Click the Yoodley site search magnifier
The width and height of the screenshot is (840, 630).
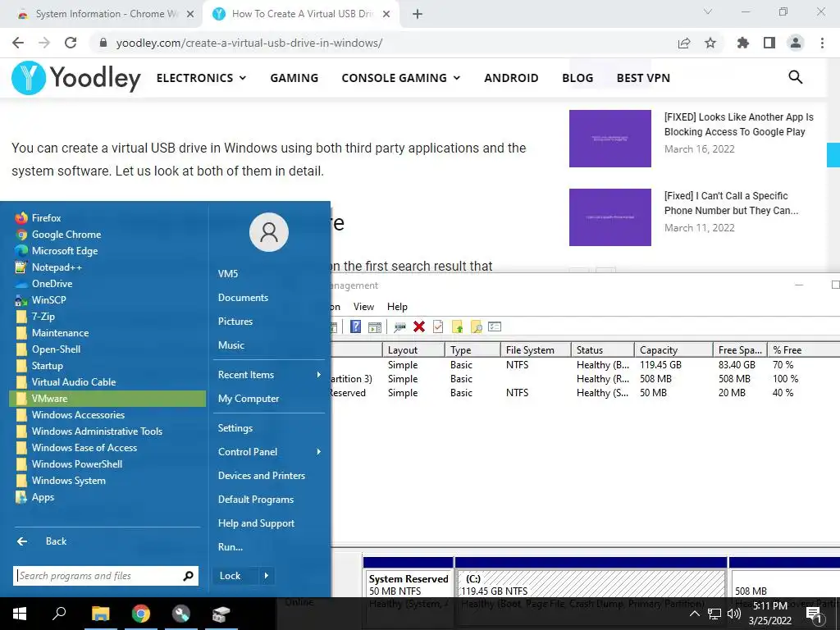(796, 77)
